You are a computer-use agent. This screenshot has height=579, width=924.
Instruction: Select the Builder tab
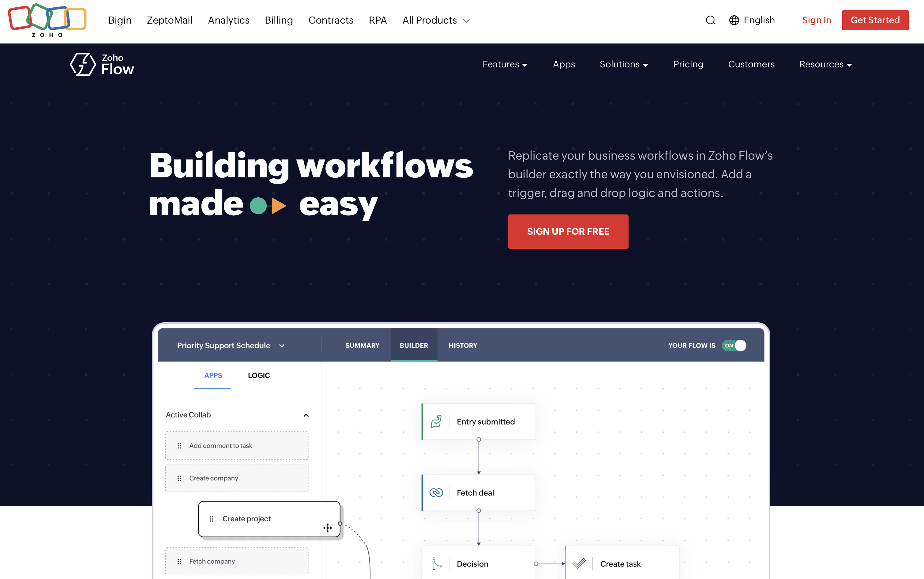click(x=414, y=346)
